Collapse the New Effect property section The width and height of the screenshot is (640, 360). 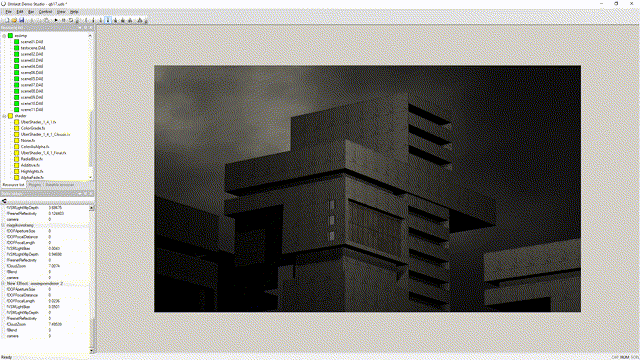(x=3, y=283)
